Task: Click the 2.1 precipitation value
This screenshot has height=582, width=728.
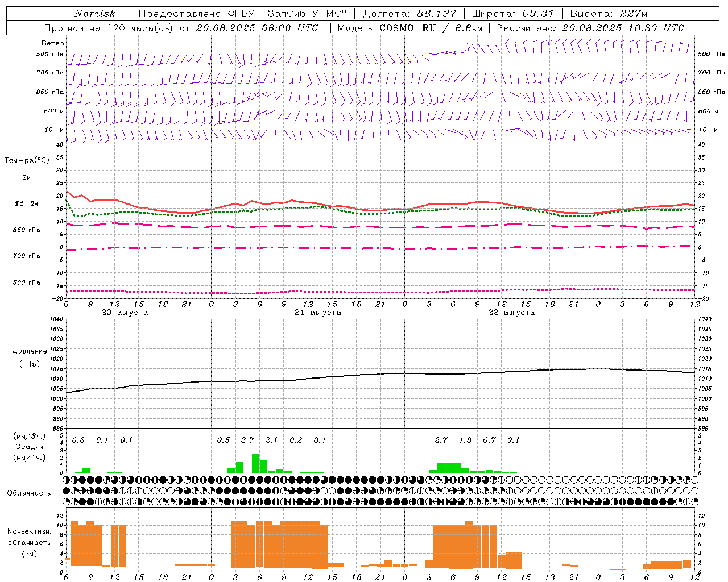Action: click(272, 440)
